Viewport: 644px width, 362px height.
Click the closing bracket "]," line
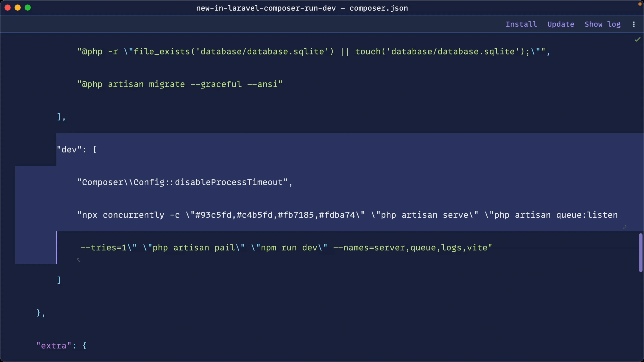[61, 117]
